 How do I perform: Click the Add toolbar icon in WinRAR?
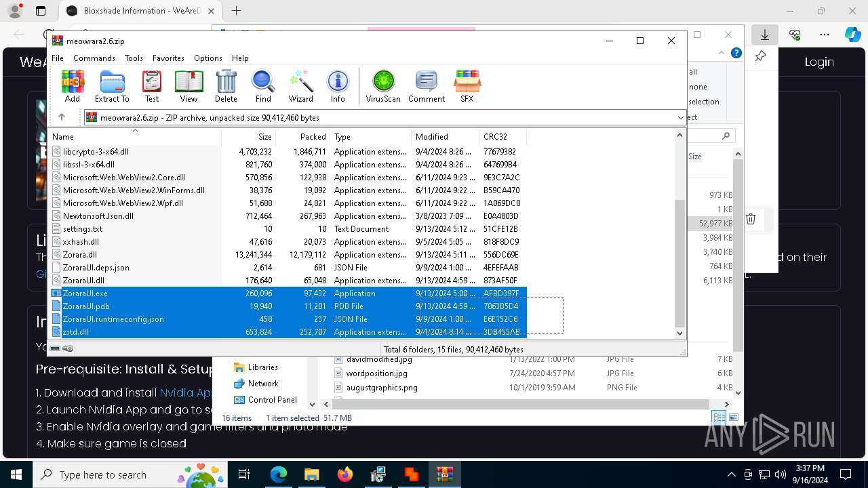[x=73, y=86]
